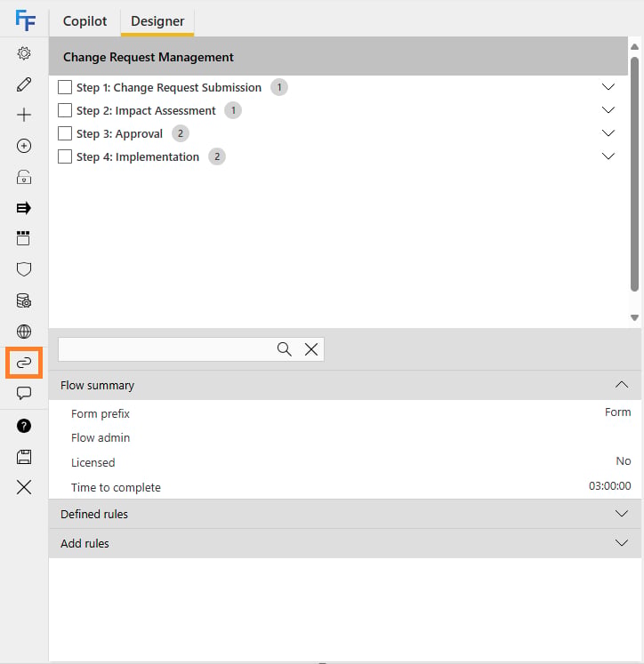Select the pencil edit icon

coord(24,84)
